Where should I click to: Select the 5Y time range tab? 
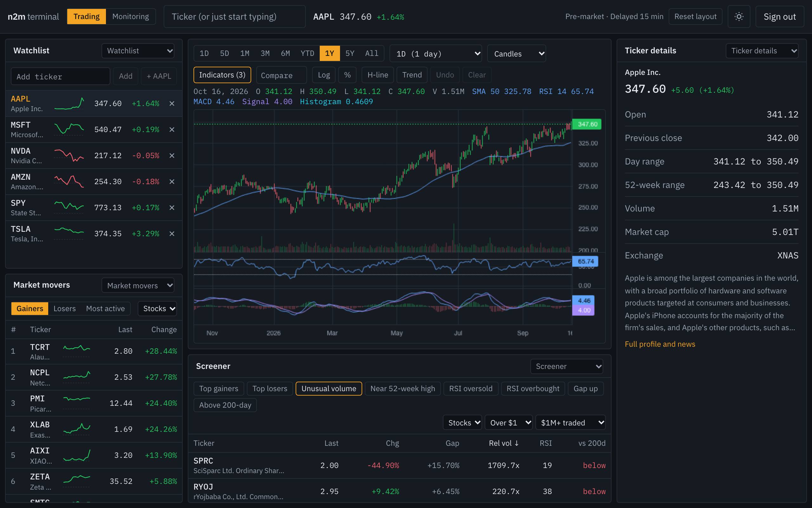point(350,53)
